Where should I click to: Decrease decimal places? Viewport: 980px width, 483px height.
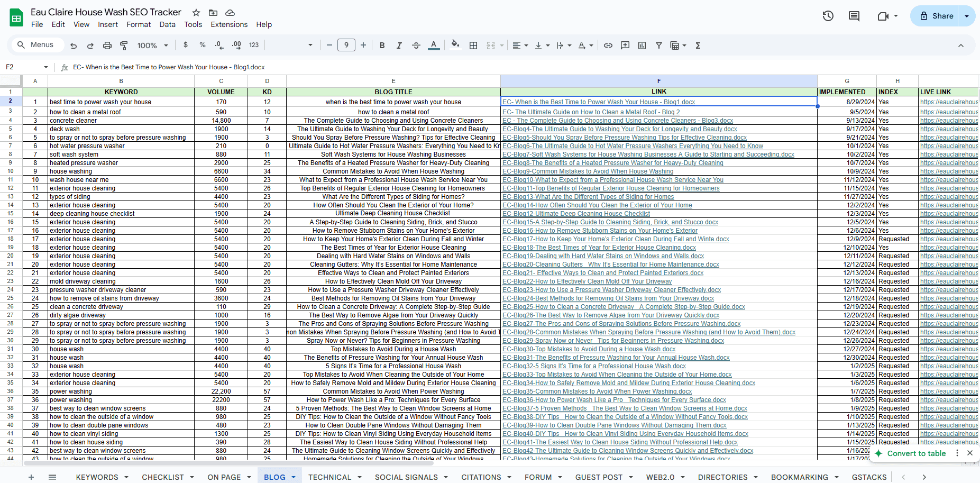tap(219, 45)
